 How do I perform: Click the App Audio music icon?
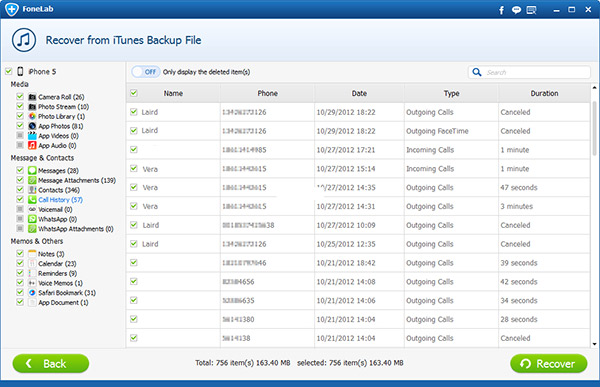(x=32, y=145)
